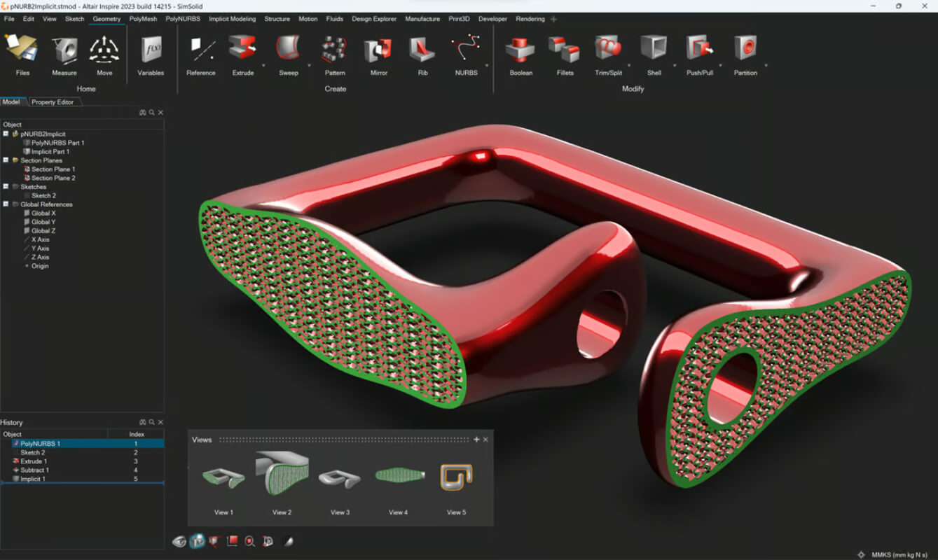Select Subtract 1 in the History list
This screenshot has width=938, height=560.
(34, 470)
